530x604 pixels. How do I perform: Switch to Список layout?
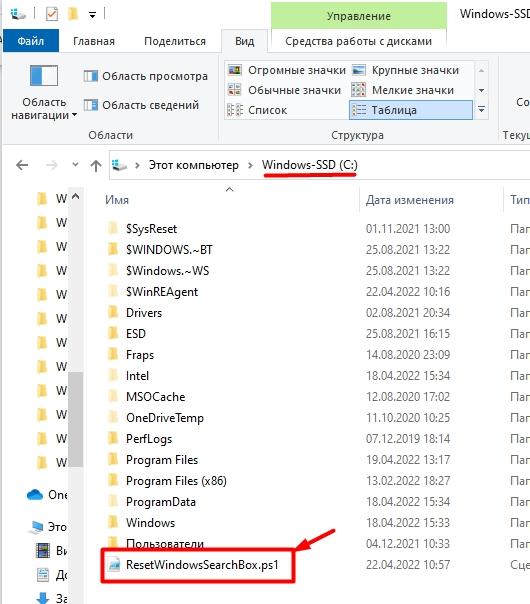coord(257,110)
